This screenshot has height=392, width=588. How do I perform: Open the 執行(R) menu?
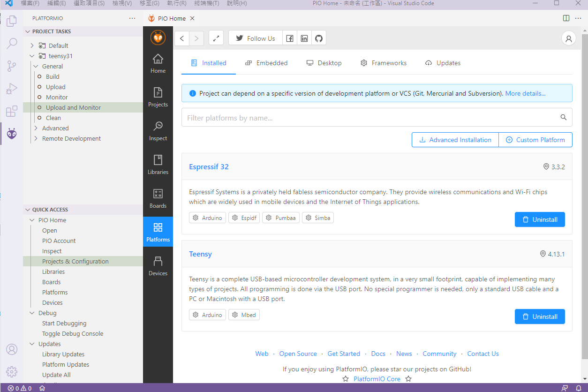coord(176,3)
